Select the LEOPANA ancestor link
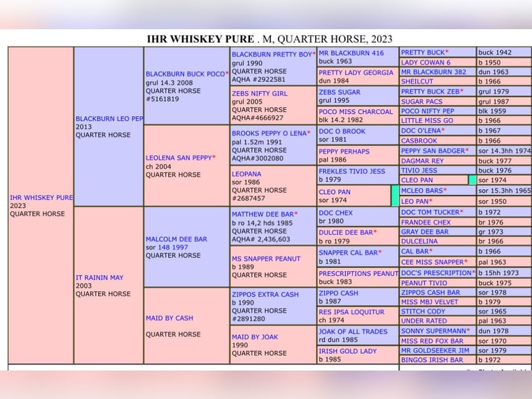The image size is (532, 399). pyautogui.click(x=247, y=174)
